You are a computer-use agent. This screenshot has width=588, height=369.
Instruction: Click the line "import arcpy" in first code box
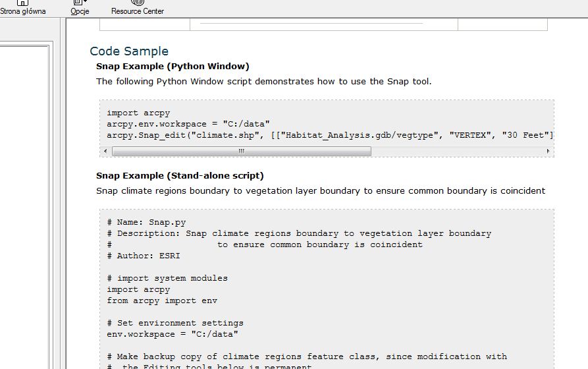point(138,113)
